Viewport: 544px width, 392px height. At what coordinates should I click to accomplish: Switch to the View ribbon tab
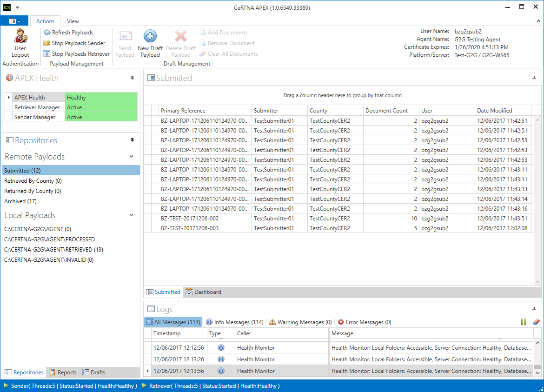coord(73,21)
